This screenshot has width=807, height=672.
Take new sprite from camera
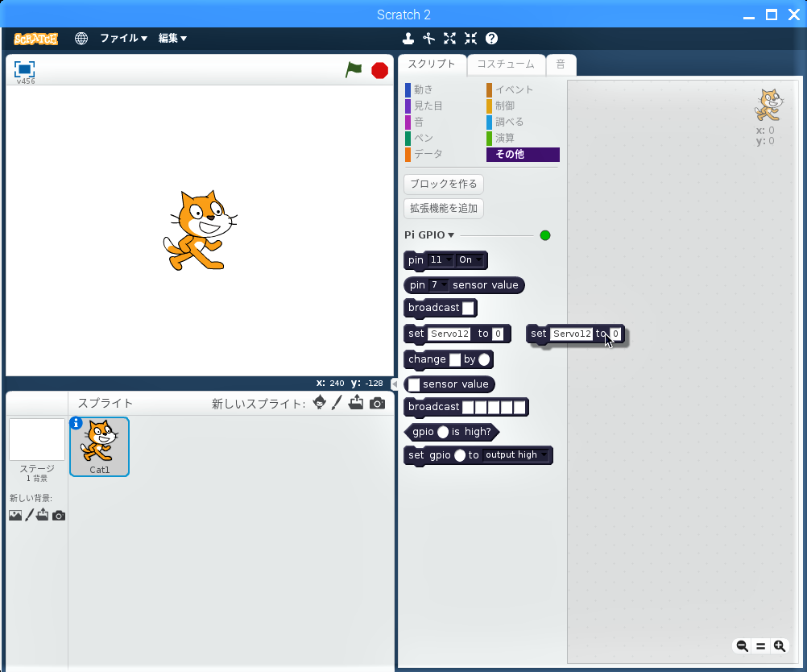[x=377, y=403]
